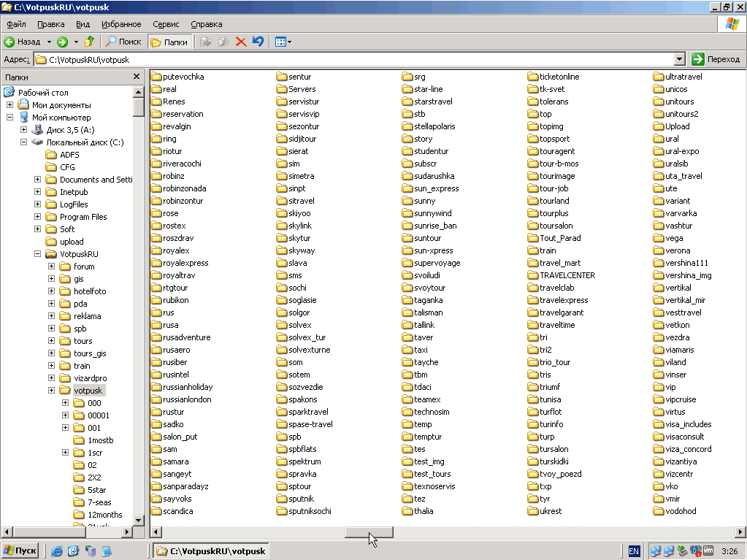747x560 pixels.
Task: Close the Папки side pane
Action: click(x=137, y=77)
